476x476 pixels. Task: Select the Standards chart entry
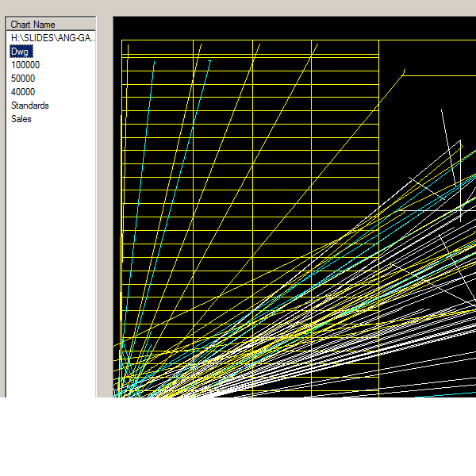(x=30, y=106)
